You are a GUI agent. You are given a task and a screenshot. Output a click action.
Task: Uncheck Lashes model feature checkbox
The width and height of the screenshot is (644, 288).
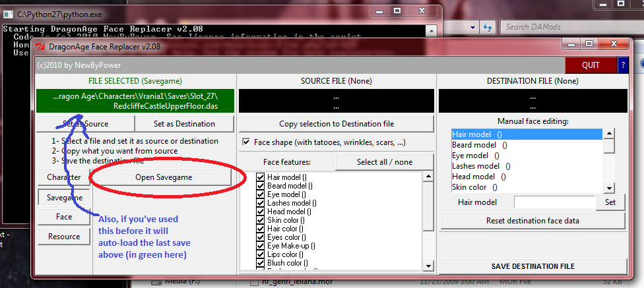click(260, 203)
